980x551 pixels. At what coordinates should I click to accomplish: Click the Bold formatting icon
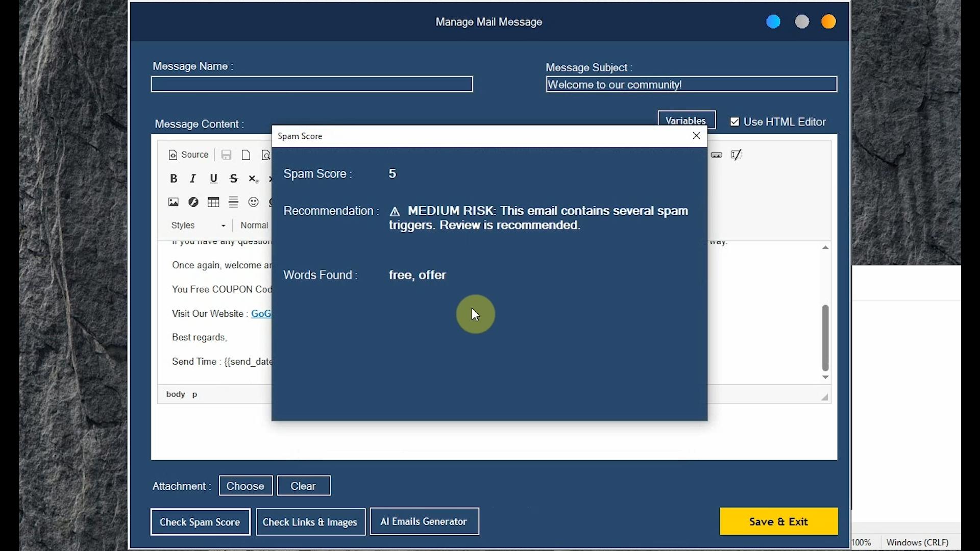[x=174, y=179]
